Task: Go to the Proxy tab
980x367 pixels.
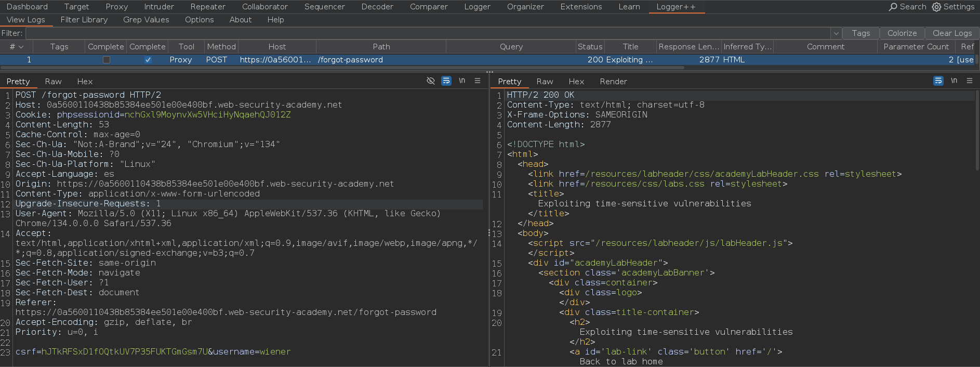Action: pyautogui.click(x=116, y=7)
